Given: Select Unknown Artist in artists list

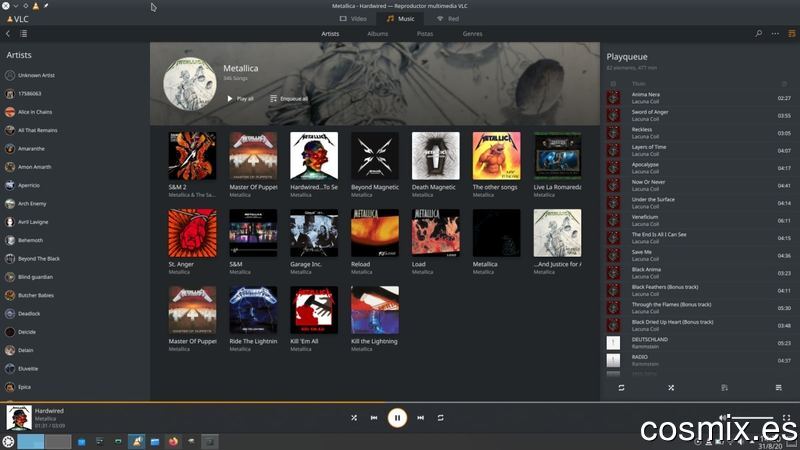Looking at the screenshot, I should [x=74, y=76].
